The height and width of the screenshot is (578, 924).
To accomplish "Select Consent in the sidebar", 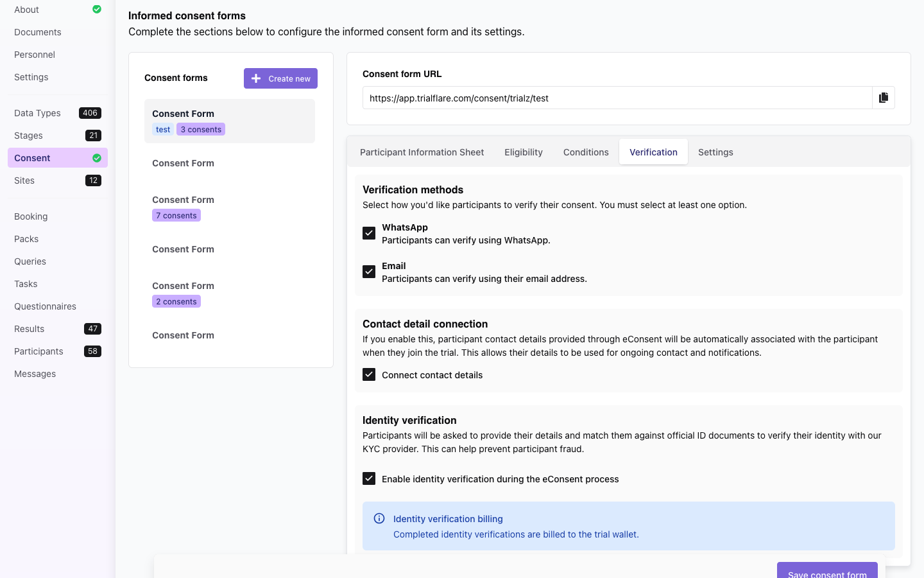I will point(58,158).
